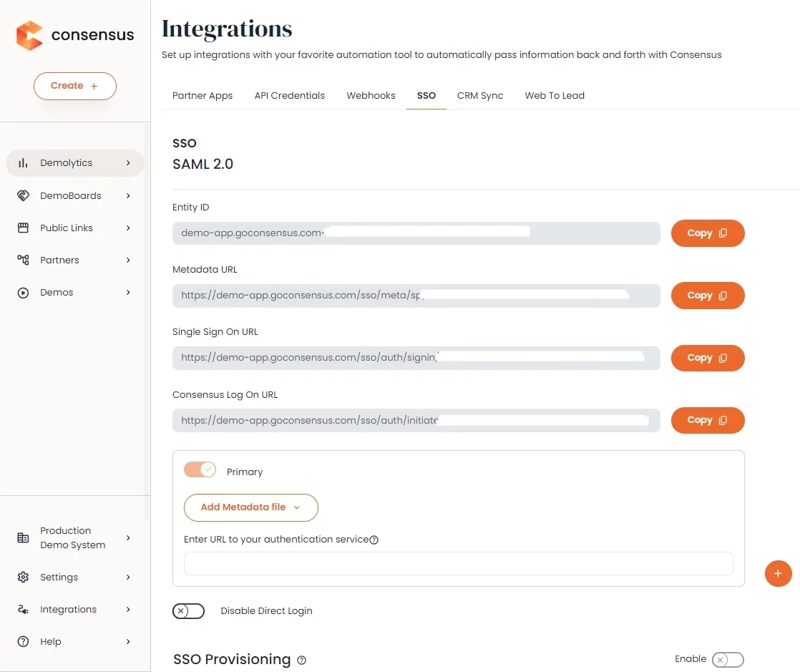800x672 pixels.
Task: Click the orange plus add button
Action: [x=778, y=573]
